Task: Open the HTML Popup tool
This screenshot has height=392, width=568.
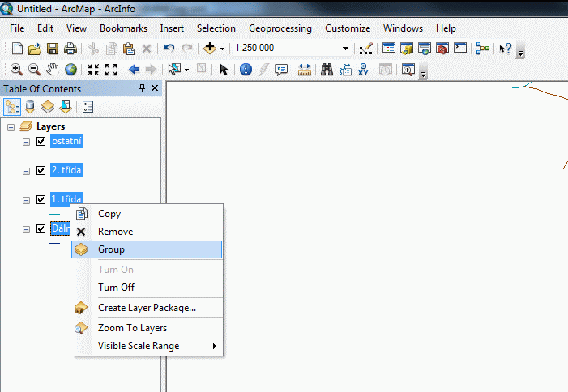Action: [x=281, y=70]
